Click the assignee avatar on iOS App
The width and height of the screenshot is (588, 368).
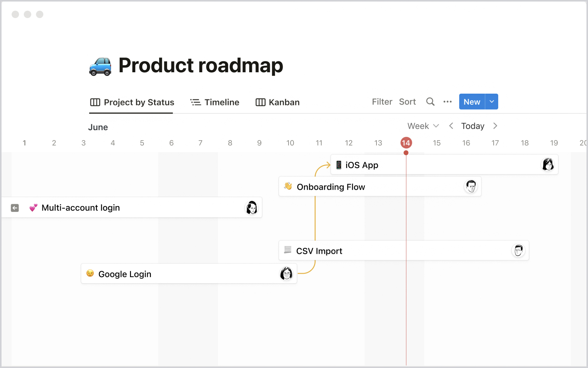tap(548, 165)
